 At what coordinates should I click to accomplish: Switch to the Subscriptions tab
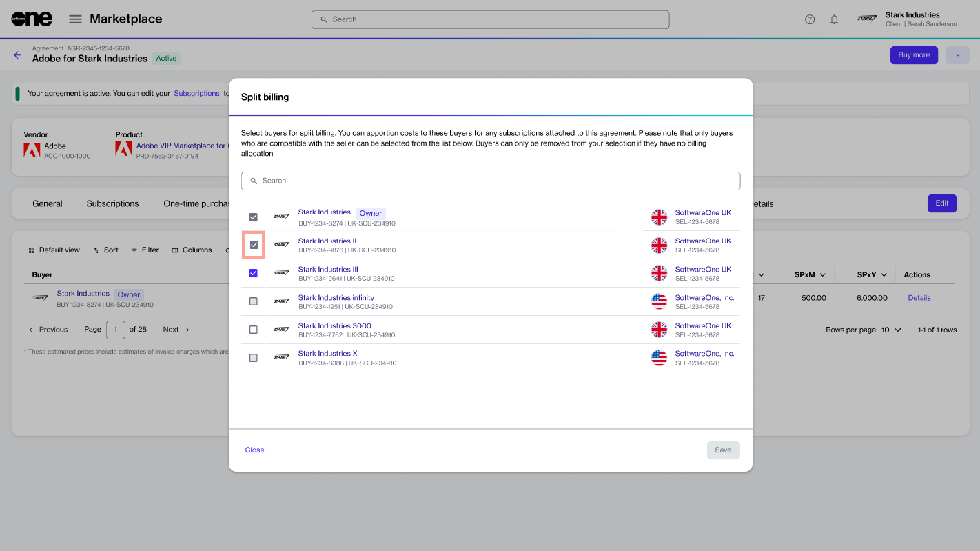112,203
